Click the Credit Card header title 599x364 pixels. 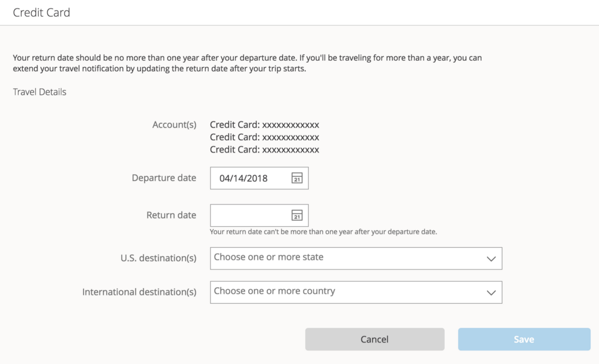[x=42, y=12]
